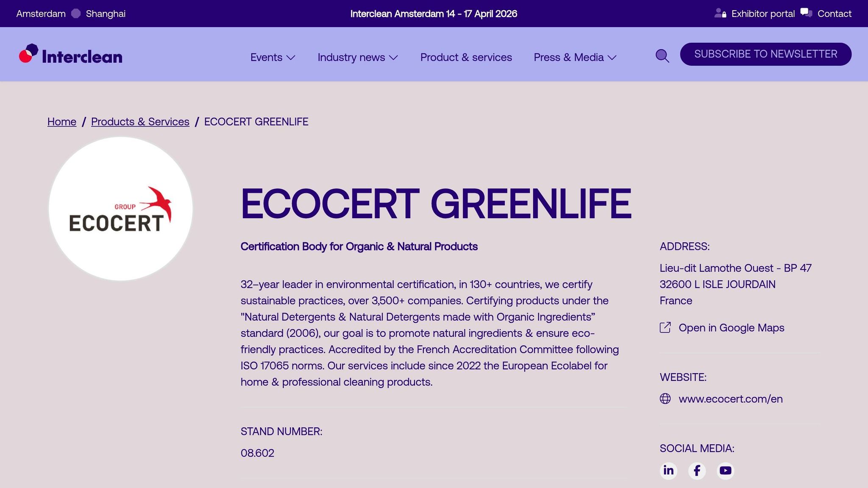This screenshot has height=488, width=868.
Task: Open ECOCERT's YouTube social media icon
Action: [x=725, y=470]
